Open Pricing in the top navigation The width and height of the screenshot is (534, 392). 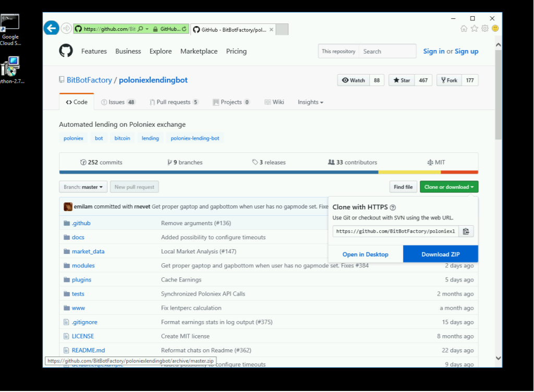236,52
